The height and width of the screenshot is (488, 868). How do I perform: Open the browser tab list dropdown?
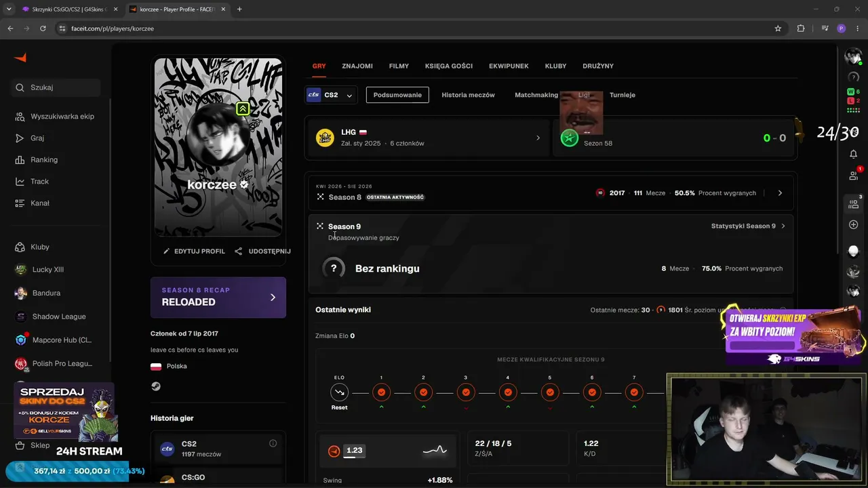9,9
